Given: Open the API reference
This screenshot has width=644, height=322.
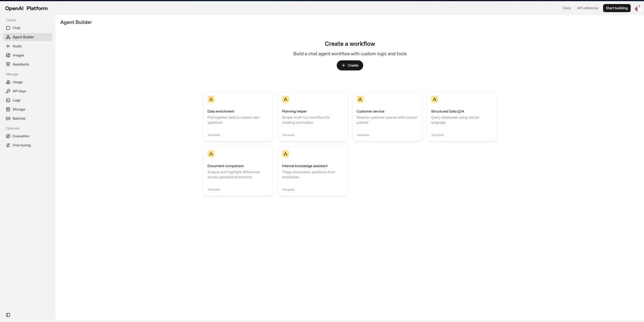Looking at the screenshot, I should [587, 8].
